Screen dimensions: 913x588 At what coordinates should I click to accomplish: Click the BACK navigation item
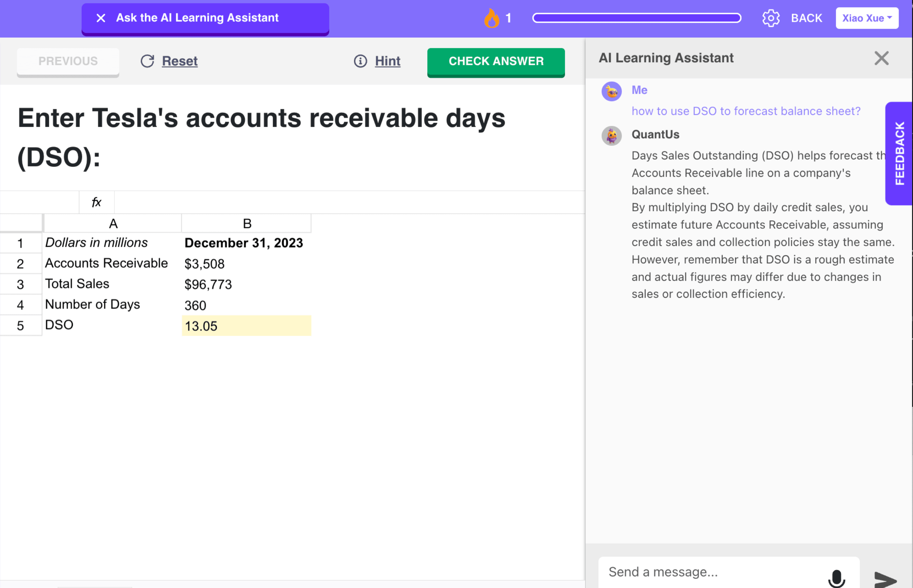point(807,17)
